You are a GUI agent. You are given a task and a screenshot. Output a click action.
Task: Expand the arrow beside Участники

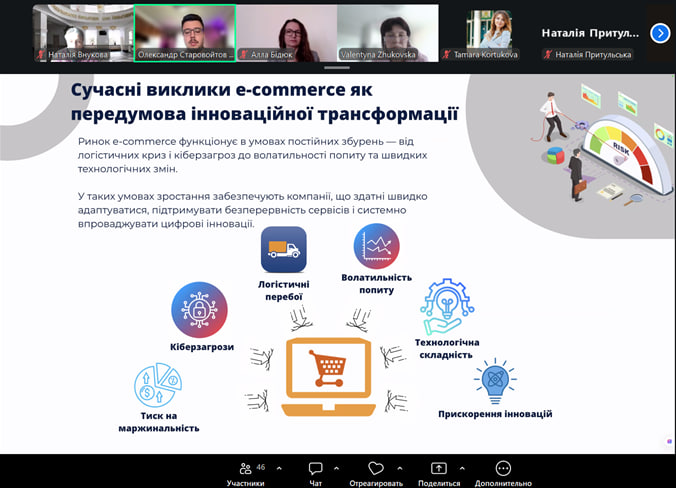coord(278,468)
